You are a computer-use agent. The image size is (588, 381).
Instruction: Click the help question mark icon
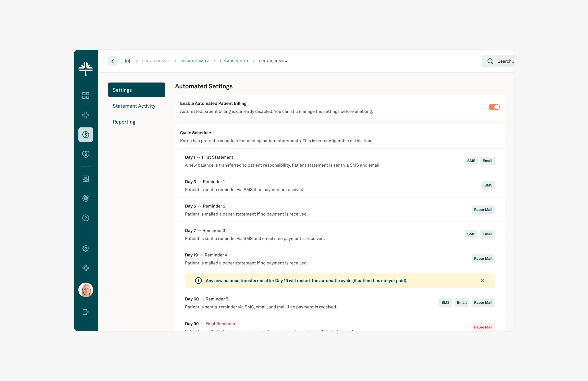point(86,218)
